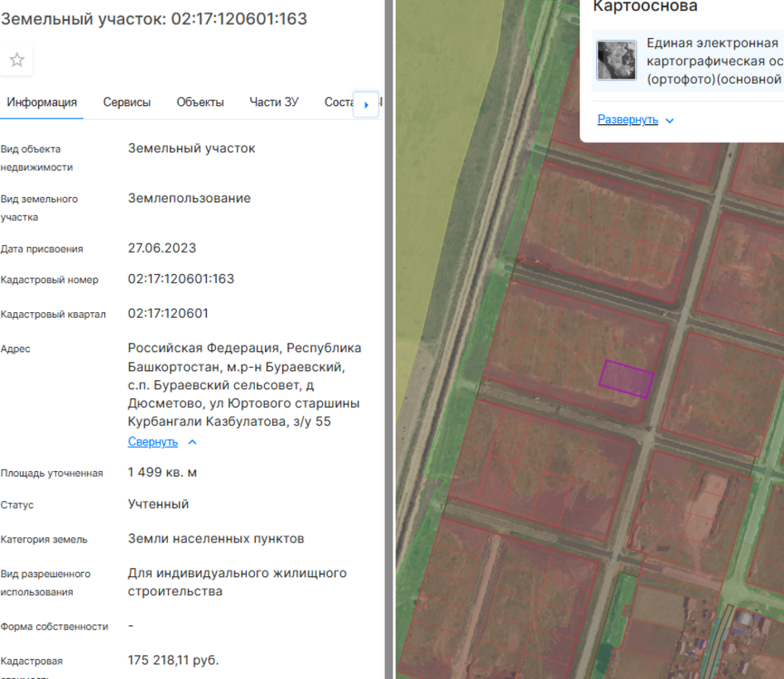Open the Объекты tab
This screenshot has width=784, height=679.
point(200,103)
